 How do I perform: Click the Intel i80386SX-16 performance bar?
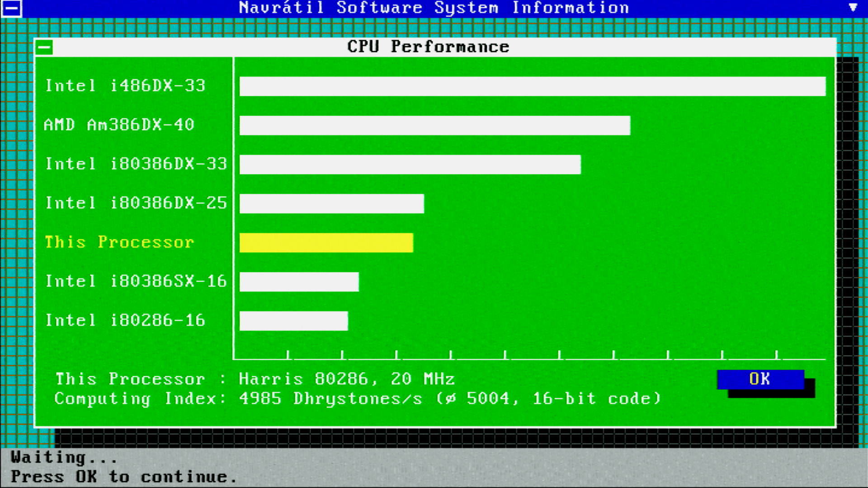pyautogui.click(x=299, y=282)
